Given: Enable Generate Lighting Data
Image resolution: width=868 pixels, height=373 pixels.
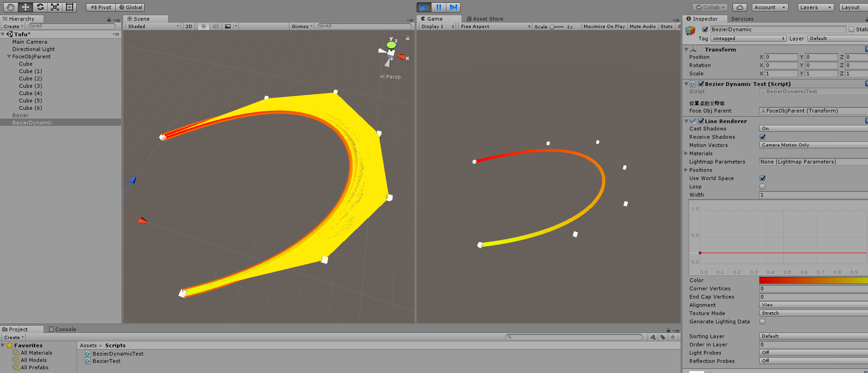Looking at the screenshot, I should tap(763, 322).
